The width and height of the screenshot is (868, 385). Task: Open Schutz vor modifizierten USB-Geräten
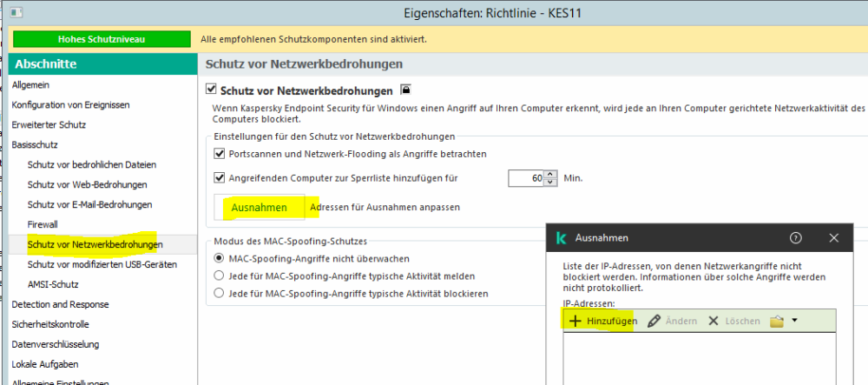pos(102,264)
